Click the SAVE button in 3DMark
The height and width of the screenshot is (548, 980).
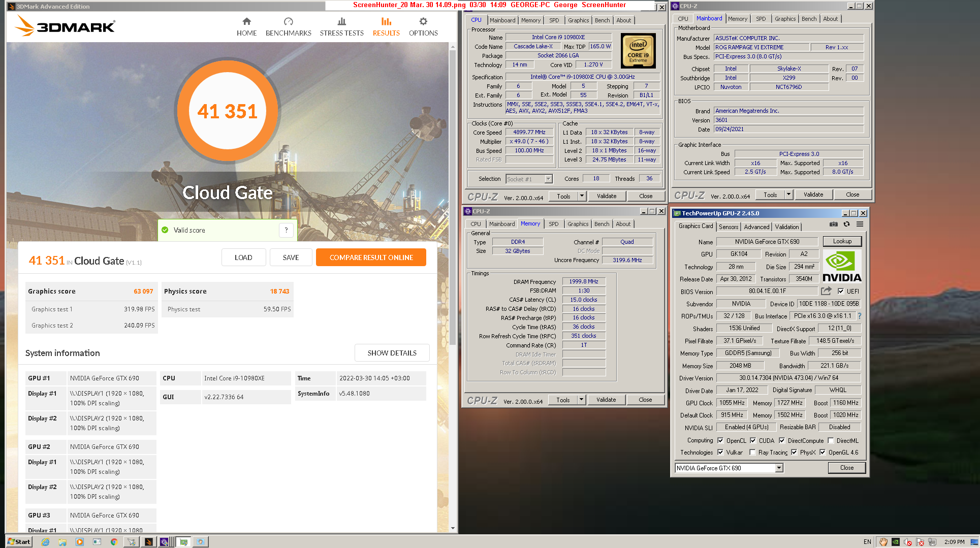(x=291, y=257)
